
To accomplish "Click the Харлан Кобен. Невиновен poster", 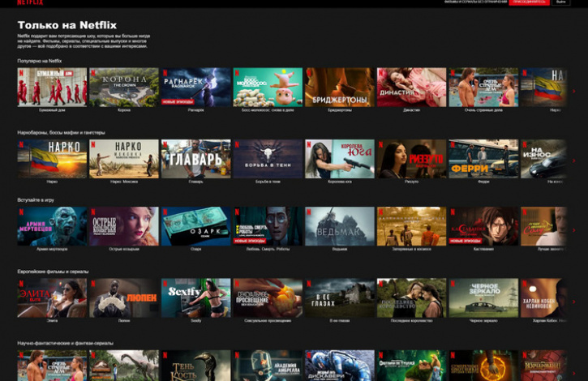I will pos(543,298).
